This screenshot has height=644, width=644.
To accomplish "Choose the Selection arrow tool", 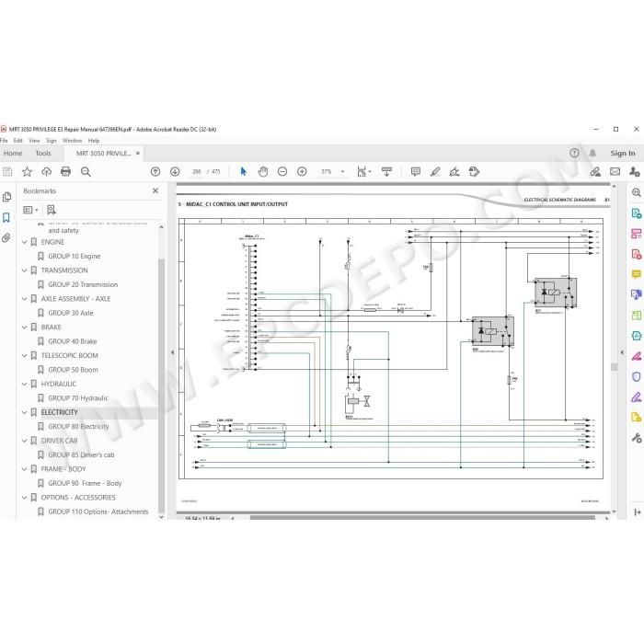I will click(x=243, y=172).
